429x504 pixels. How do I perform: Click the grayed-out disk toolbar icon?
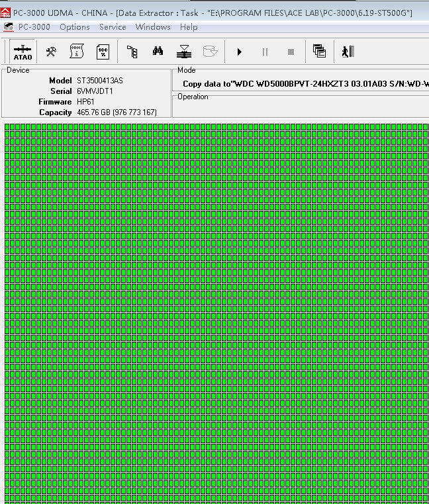click(210, 52)
